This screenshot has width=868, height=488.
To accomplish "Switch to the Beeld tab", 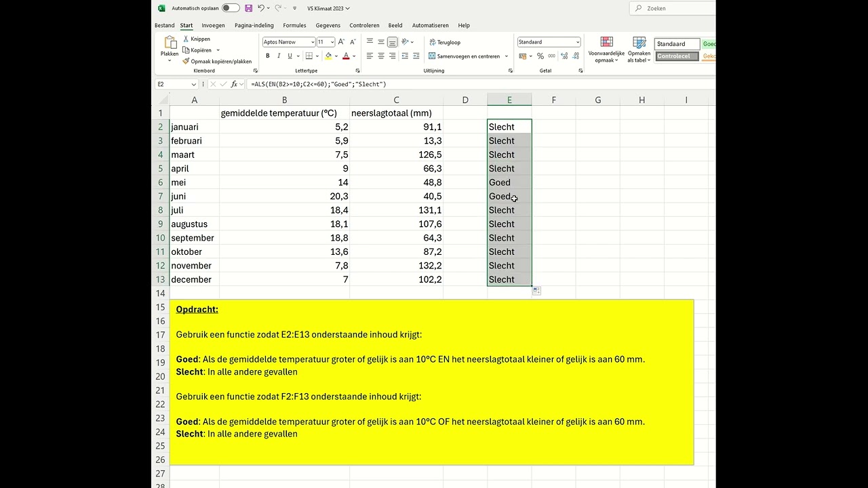I will 395,25.
